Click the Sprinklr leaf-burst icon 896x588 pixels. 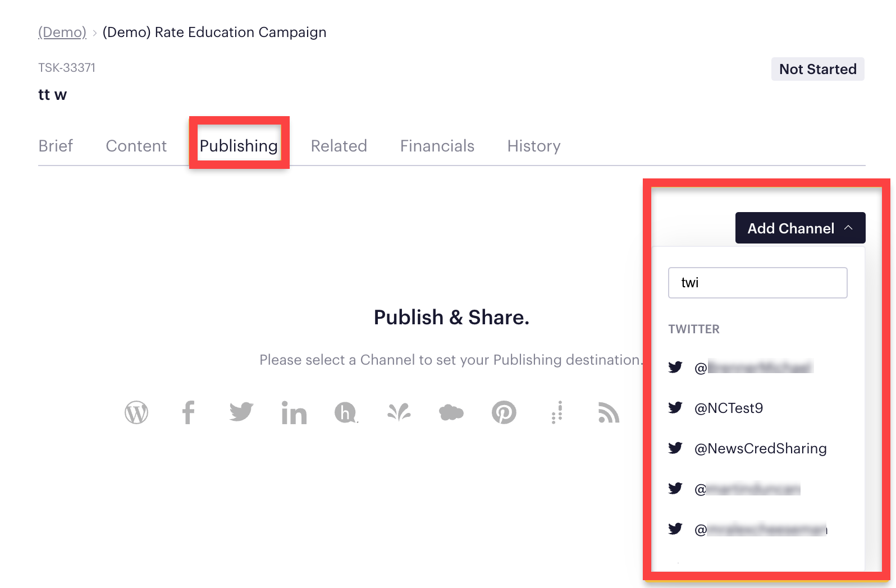[399, 413]
